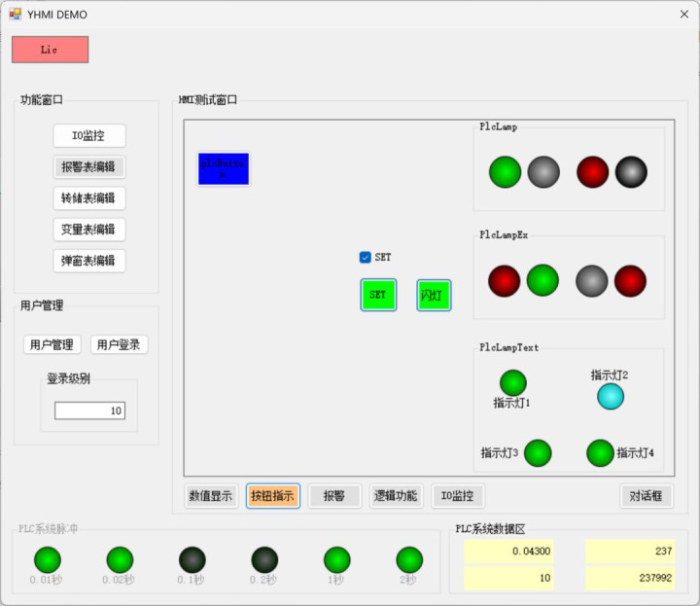Open the 对话框 dialog button

coord(647,496)
